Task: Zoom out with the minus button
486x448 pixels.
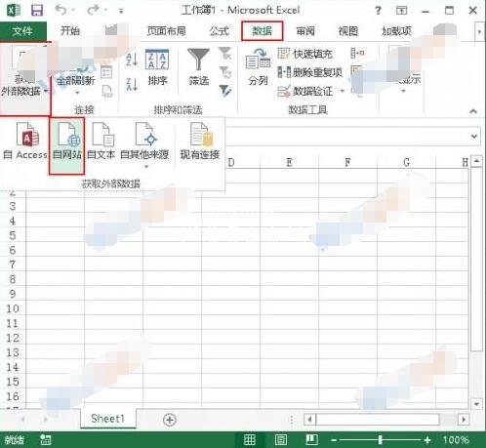Action: pyautogui.click(x=334, y=440)
